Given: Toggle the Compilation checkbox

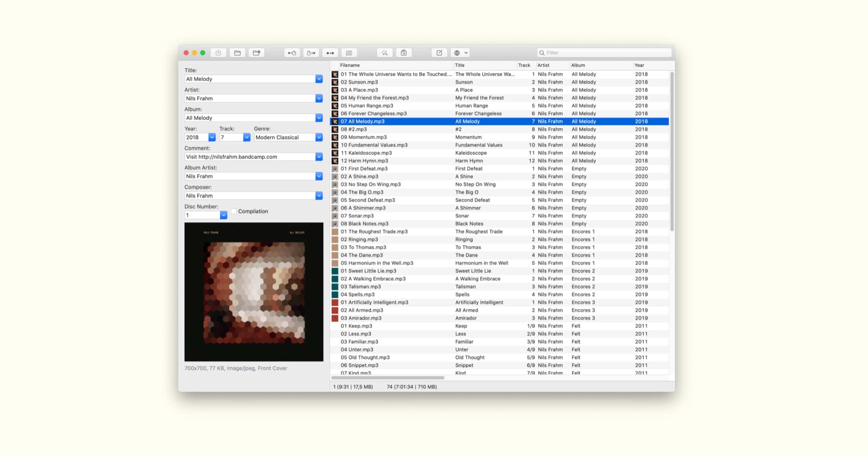Looking at the screenshot, I should 234,211.
